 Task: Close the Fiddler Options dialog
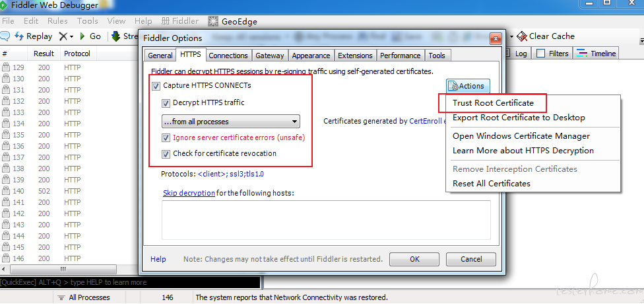[x=496, y=39]
